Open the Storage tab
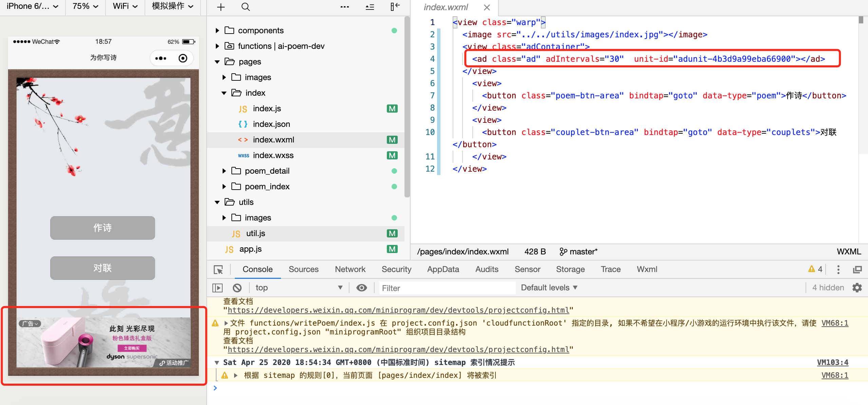The height and width of the screenshot is (405, 868). pyautogui.click(x=570, y=269)
